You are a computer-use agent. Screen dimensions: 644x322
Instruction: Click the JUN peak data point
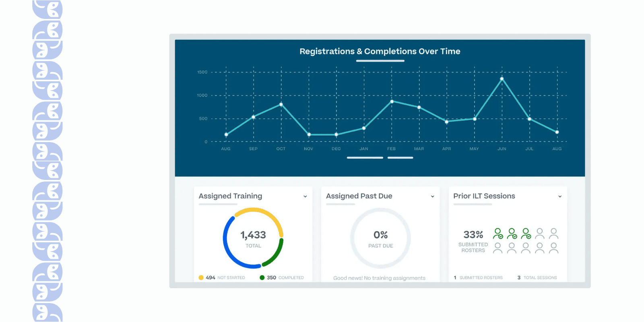coord(502,79)
